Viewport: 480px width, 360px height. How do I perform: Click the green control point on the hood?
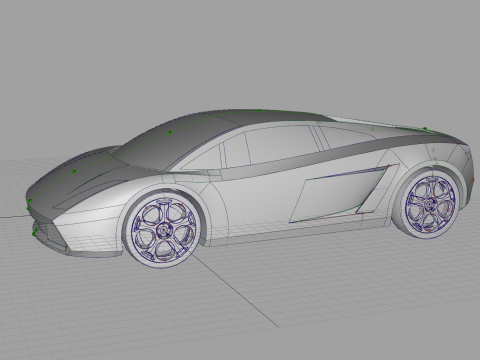[x=75, y=171]
